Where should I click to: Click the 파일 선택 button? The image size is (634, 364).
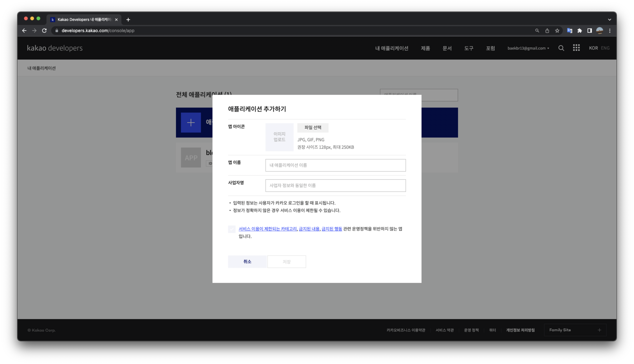click(x=312, y=128)
